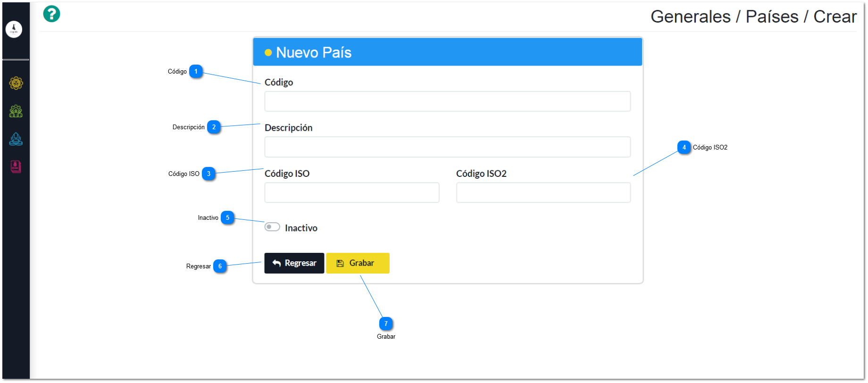Click the round company logo in sidebar
This screenshot has width=868, height=383.
click(x=14, y=29)
